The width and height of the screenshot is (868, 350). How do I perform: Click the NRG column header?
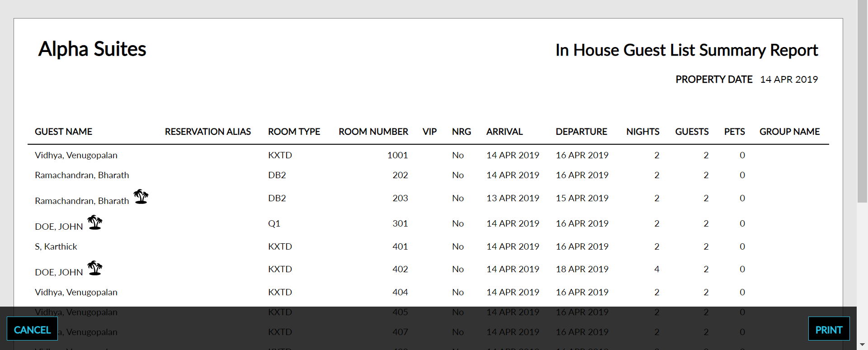[x=462, y=132]
